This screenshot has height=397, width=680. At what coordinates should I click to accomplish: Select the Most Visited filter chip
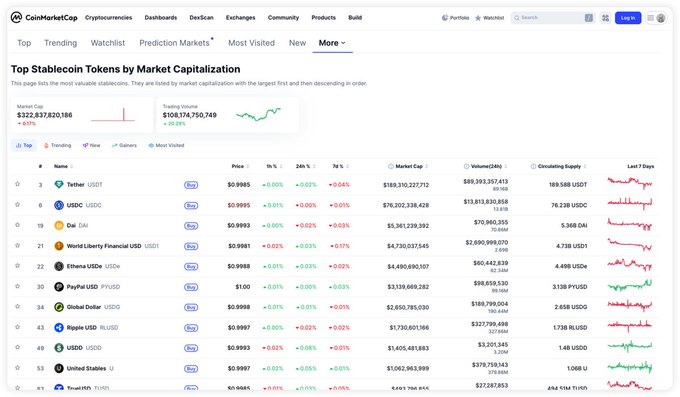pos(166,146)
